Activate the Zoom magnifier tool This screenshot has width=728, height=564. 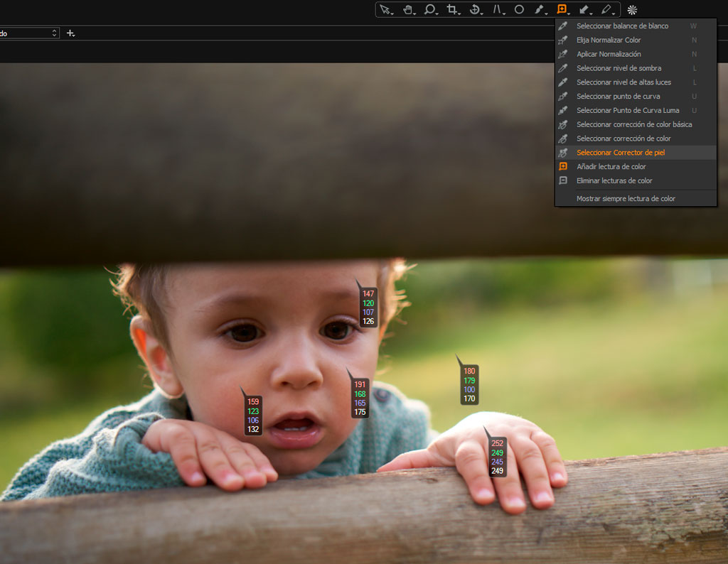point(429,10)
